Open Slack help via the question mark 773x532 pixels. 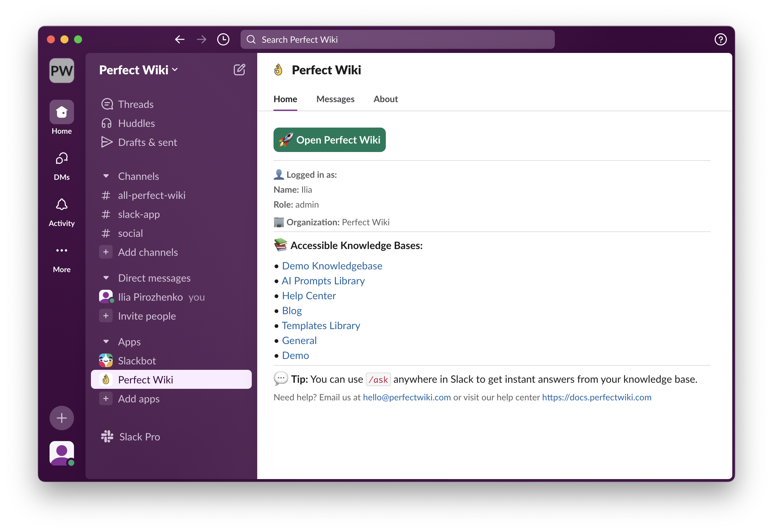point(720,39)
